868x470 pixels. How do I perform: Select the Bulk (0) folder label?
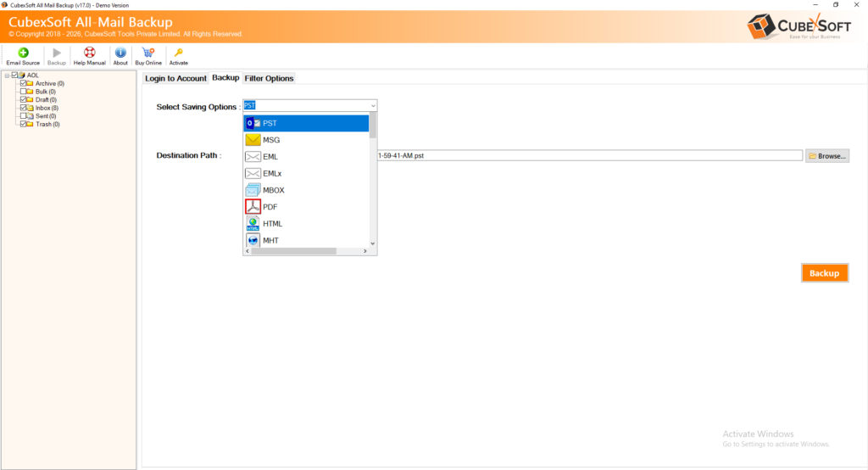click(x=46, y=92)
